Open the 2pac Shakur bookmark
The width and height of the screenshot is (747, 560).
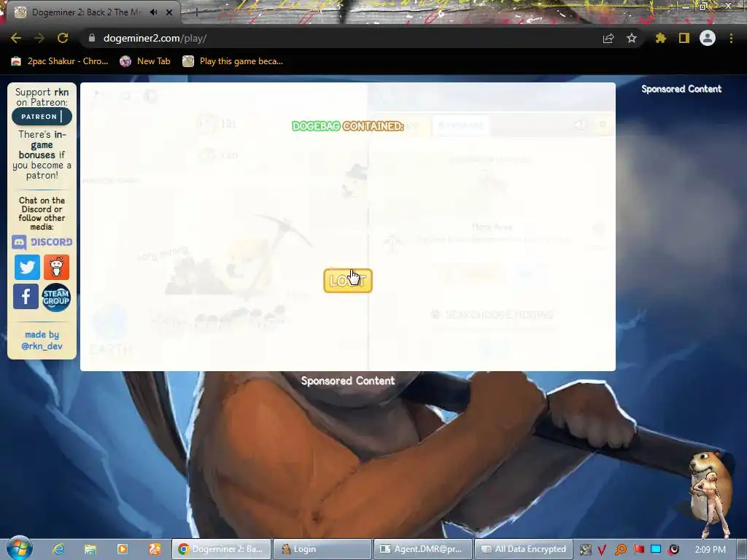coord(60,61)
